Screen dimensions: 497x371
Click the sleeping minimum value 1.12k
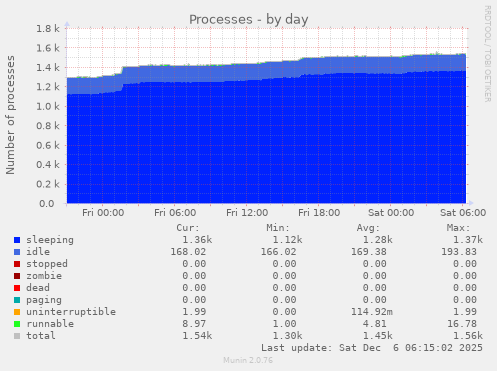(287, 240)
